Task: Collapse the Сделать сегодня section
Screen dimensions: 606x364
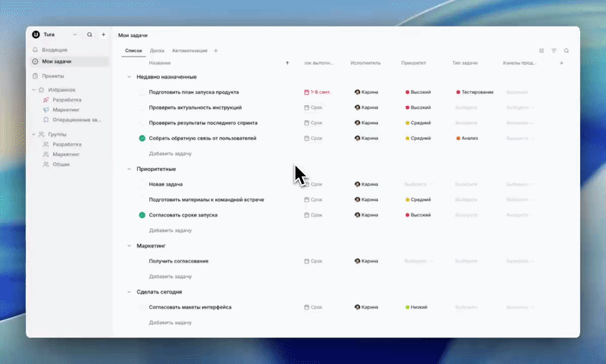Action: pos(129,292)
